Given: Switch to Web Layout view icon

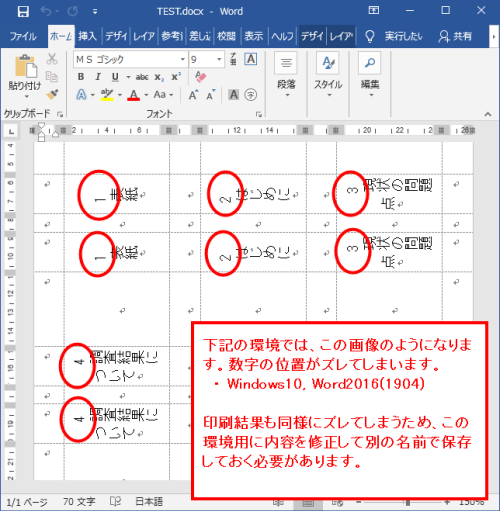Looking at the screenshot, I should 337,503.
